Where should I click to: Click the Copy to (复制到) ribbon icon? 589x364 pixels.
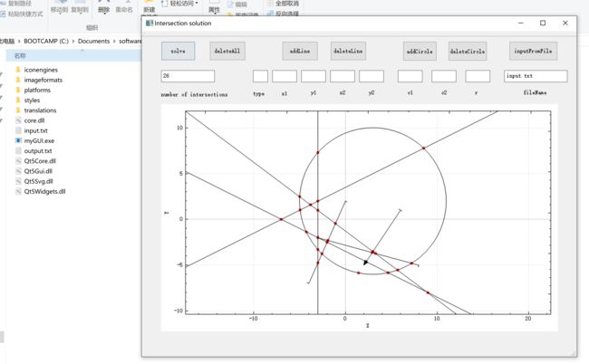(80, 7)
